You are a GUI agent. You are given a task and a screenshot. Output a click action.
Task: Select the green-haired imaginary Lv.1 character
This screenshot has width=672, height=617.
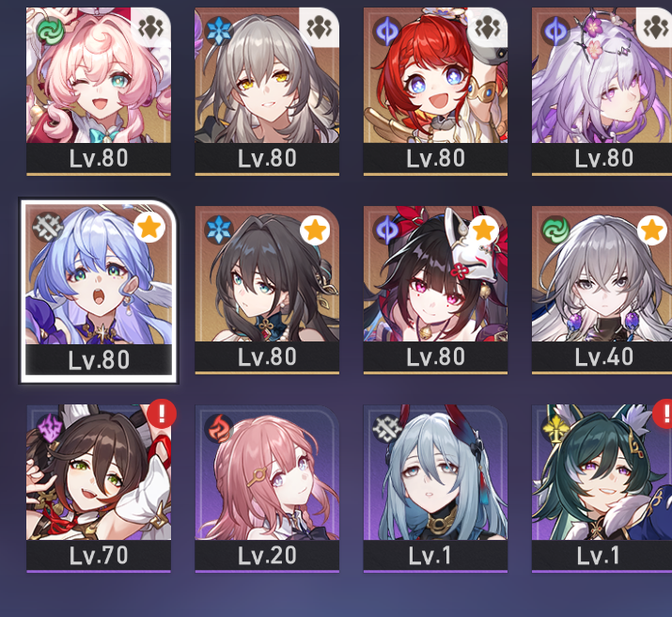[x=602, y=488]
